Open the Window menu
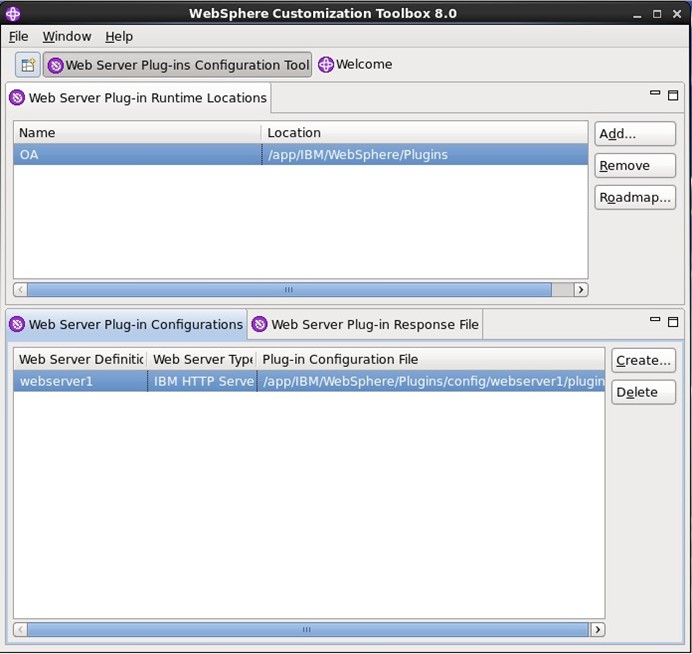 pos(66,36)
